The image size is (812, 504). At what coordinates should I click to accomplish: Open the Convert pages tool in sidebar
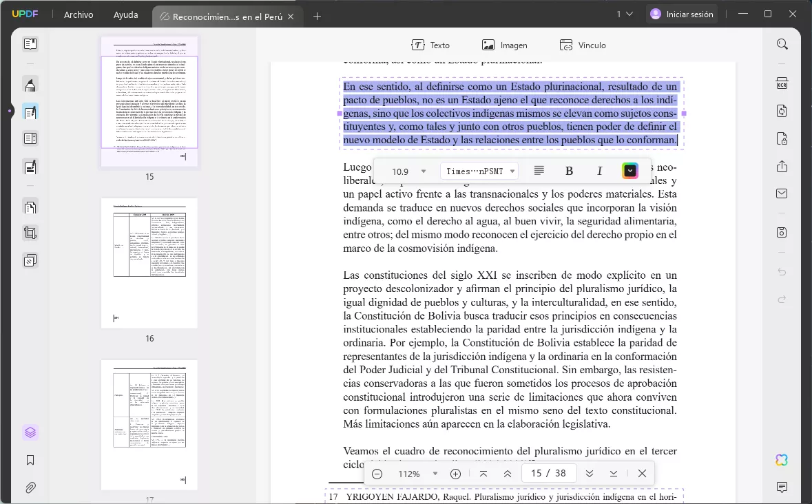pos(30,207)
